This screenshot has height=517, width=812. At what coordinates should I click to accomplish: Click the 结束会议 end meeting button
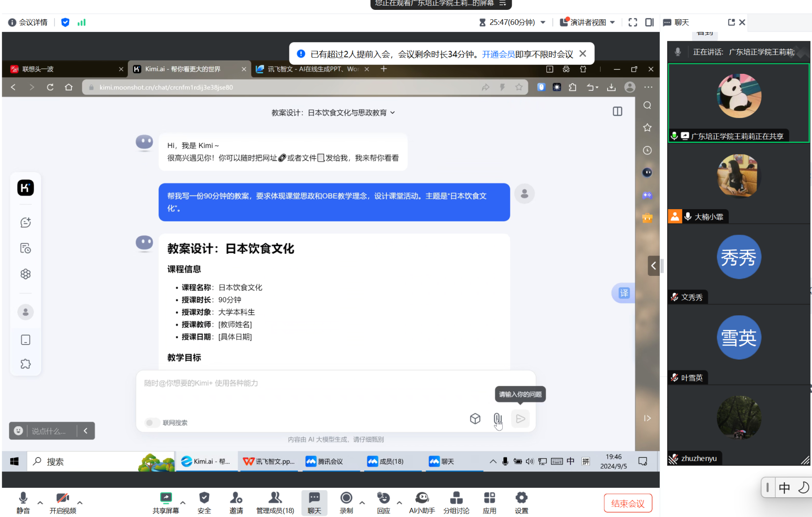point(628,503)
